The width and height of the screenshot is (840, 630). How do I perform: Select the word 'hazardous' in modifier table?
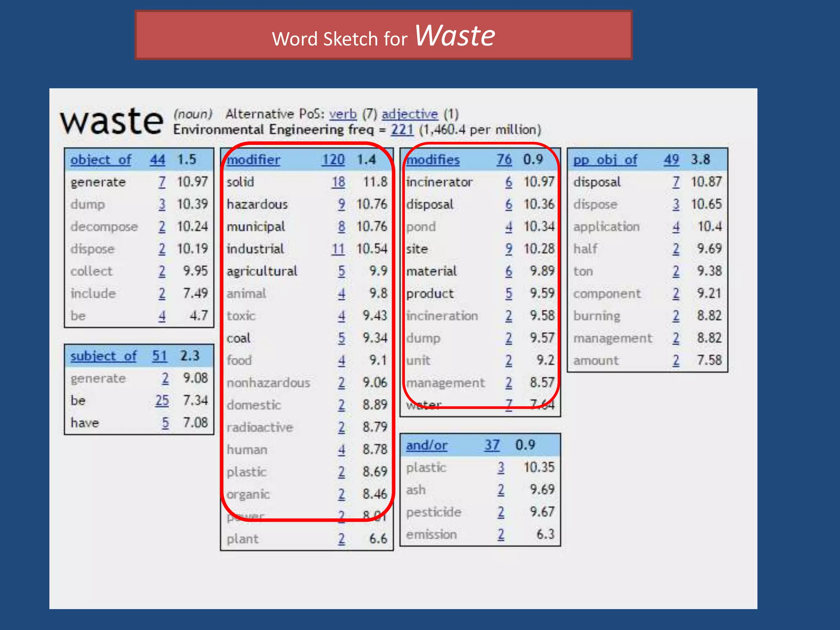click(x=257, y=204)
